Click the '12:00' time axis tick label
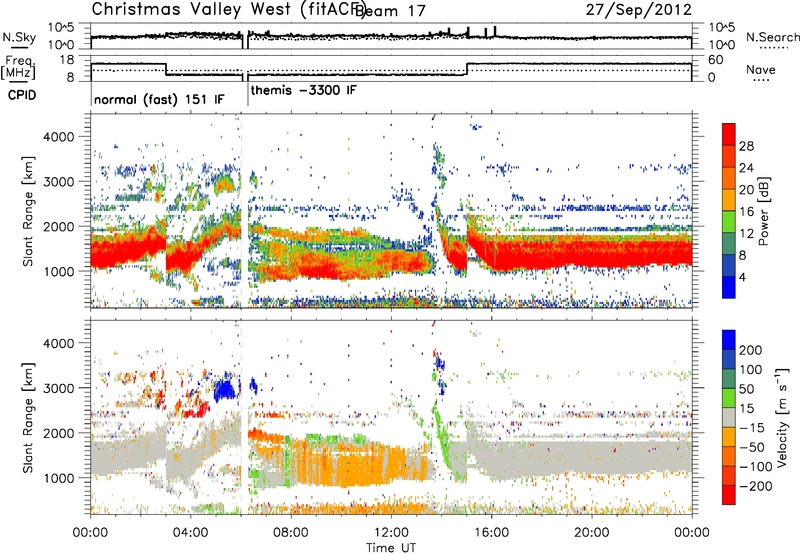Viewport: 800px width, 554px height. pyautogui.click(x=391, y=533)
